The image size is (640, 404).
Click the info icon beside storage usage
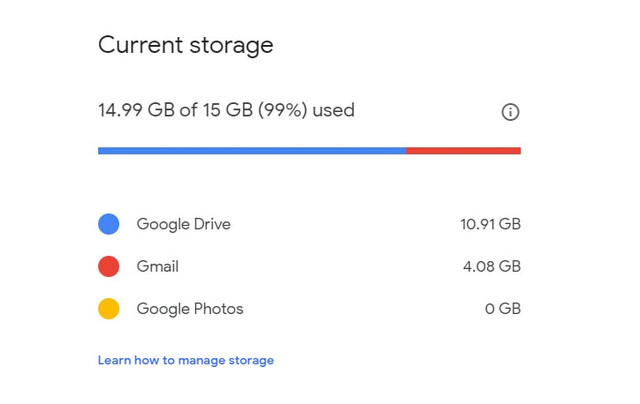coord(510,112)
